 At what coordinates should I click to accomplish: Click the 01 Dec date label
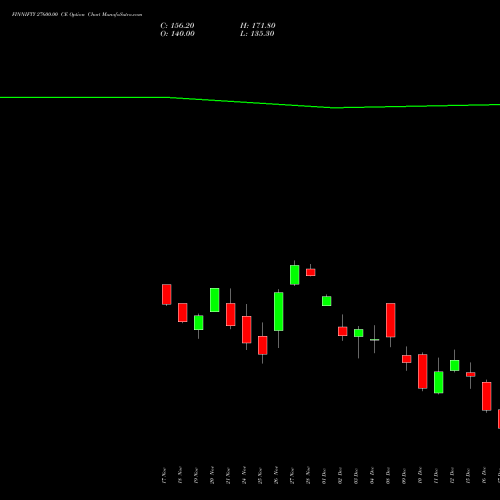324,475
